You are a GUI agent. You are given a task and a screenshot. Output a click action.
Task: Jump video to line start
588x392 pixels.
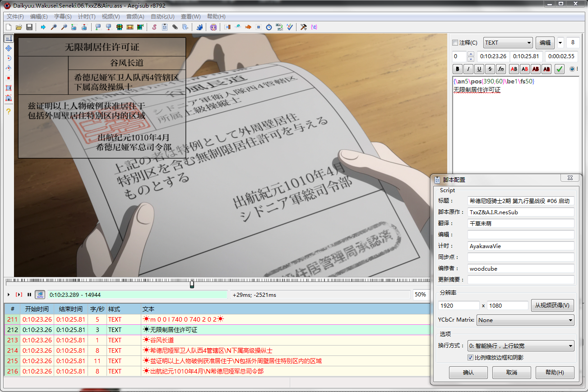pyautogui.click(x=74, y=27)
